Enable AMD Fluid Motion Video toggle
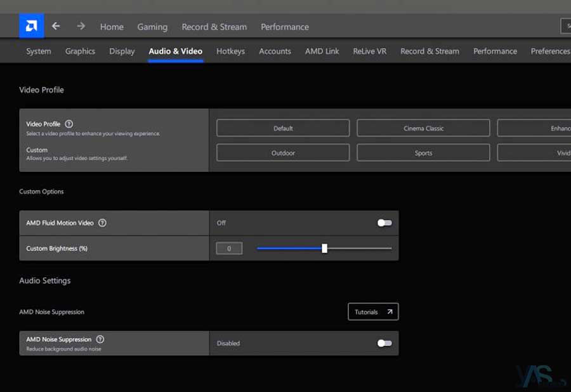 [384, 223]
